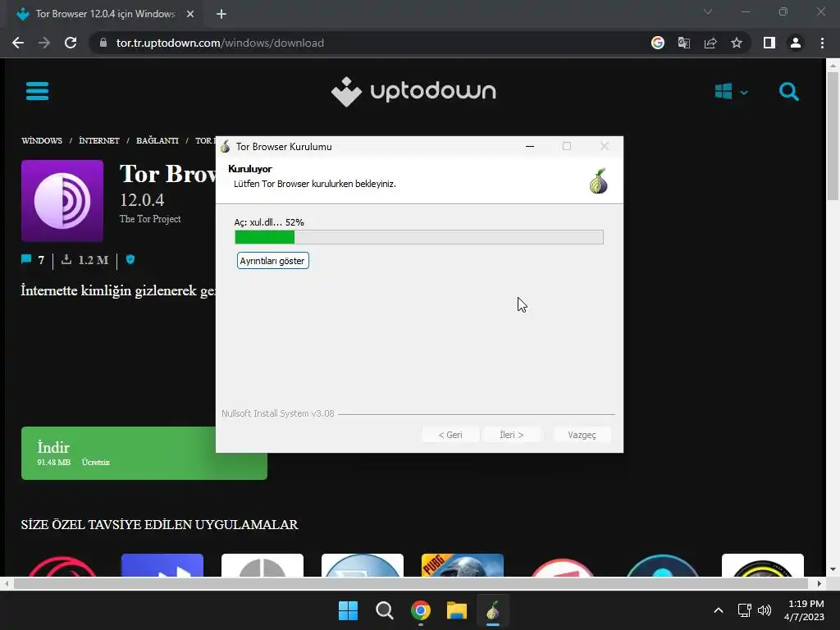Viewport: 840px width, 630px height.
Task: Click the SİZE ÖZEL TAVSİYE EDİLEN UYGULAMALAR heading
Action: (160, 524)
